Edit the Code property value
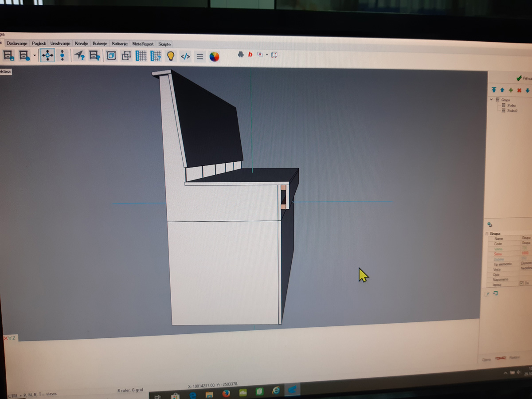The width and height of the screenshot is (532, 399). [x=526, y=243]
